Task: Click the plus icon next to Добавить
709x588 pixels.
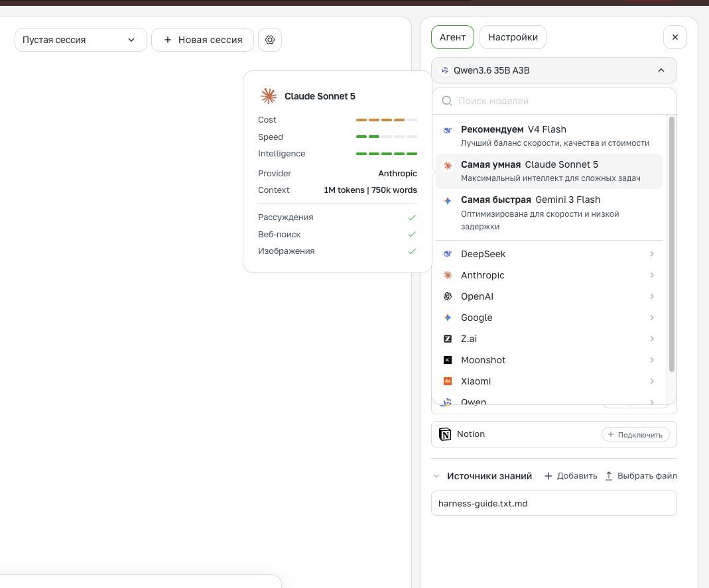Action: point(548,476)
